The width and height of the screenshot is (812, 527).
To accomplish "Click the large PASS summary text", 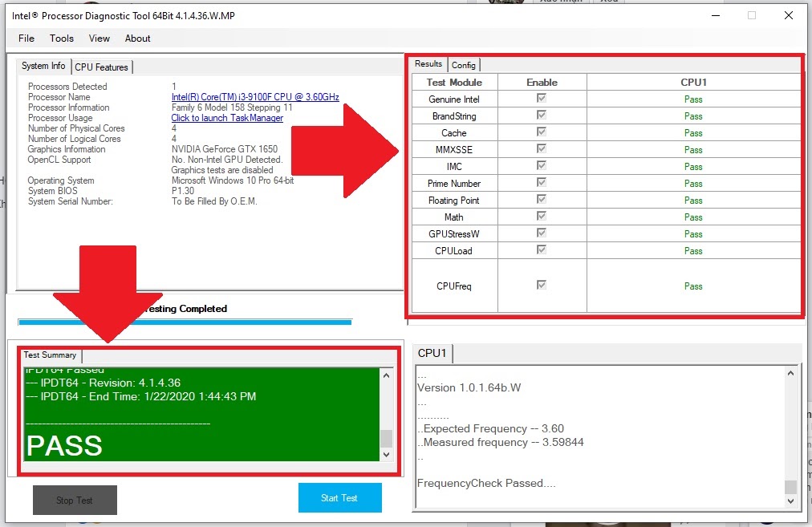I will tap(64, 446).
